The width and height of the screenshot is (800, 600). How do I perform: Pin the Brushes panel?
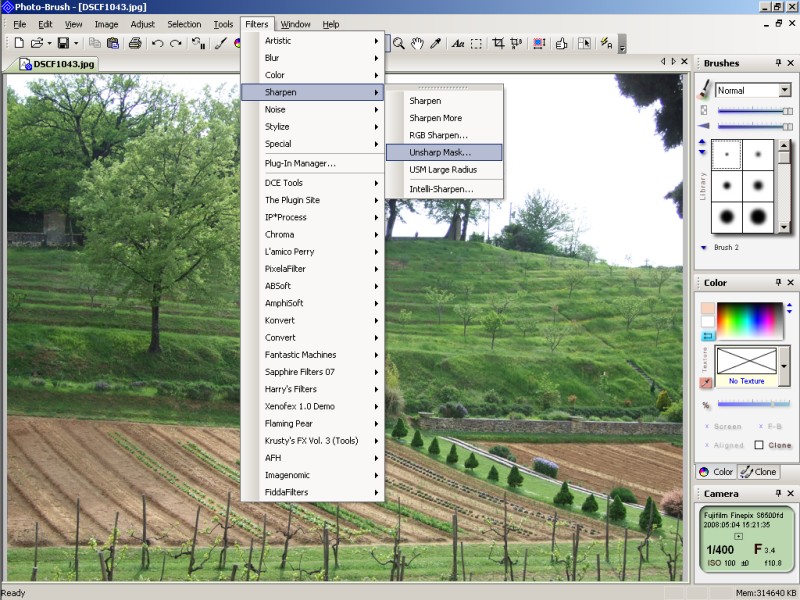(778, 63)
